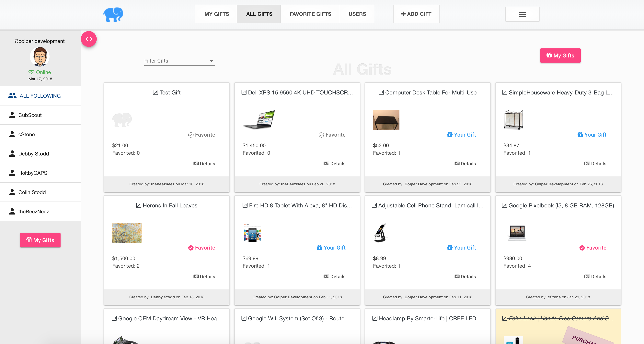Click the user avatar picture
This screenshot has height=344, width=644.
tap(40, 57)
